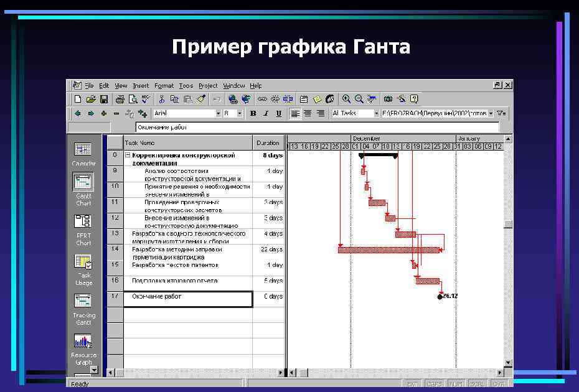This screenshot has width=579, height=392.
Task: Run the spelling checker
Action: tap(146, 98)
